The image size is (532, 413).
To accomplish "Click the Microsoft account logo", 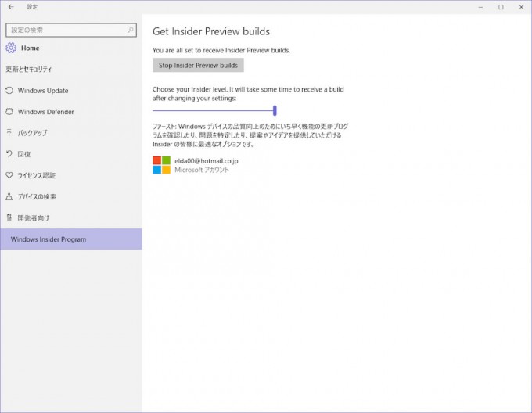I will coord(161,165).
